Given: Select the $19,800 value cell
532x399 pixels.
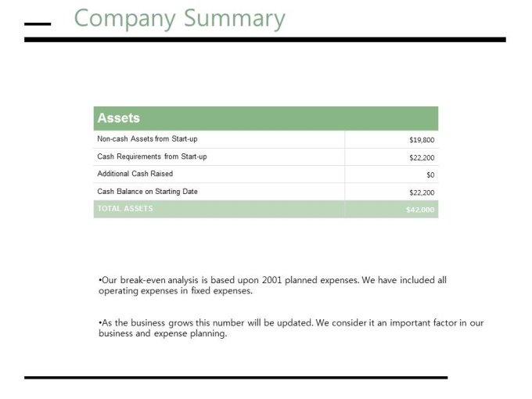Looking at the screenshot, I should click(x=422, y=140).
